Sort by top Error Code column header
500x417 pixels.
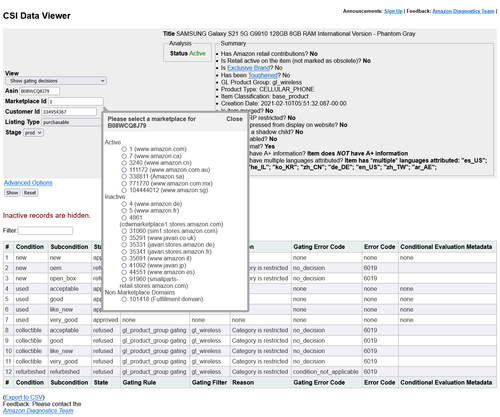[x=379, y=247]
